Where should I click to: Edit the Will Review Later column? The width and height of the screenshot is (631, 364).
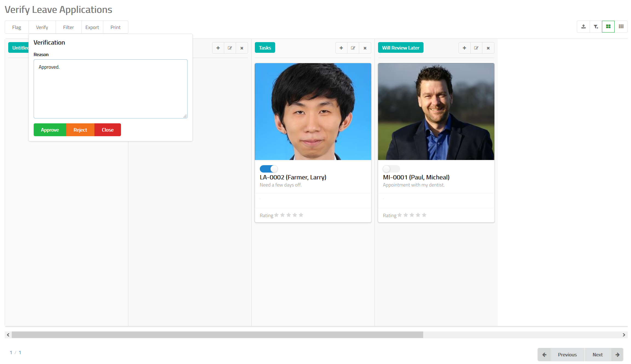(x=476, y=48)
